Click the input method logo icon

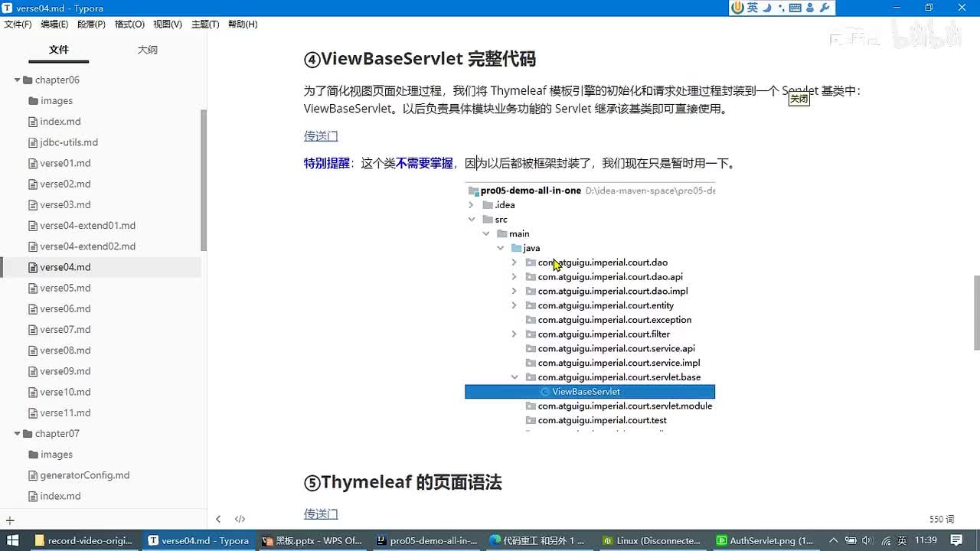pyautogui.click(x=738, y=8)
